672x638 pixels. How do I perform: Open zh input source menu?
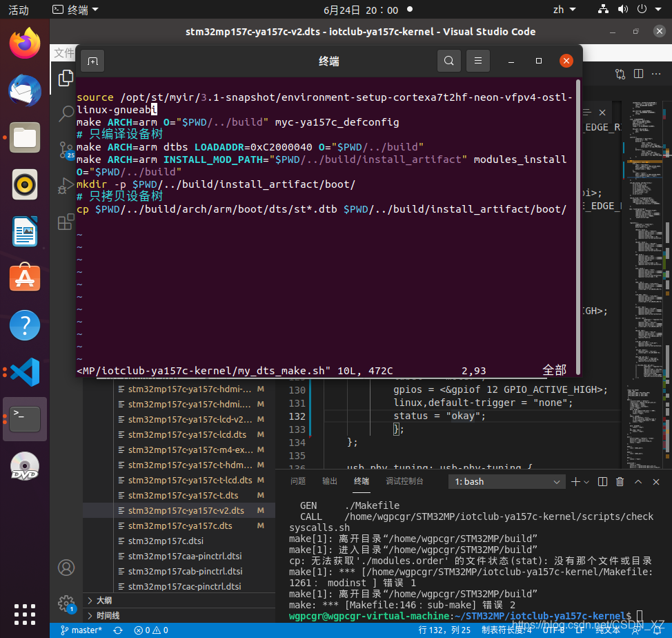(564, 10)
